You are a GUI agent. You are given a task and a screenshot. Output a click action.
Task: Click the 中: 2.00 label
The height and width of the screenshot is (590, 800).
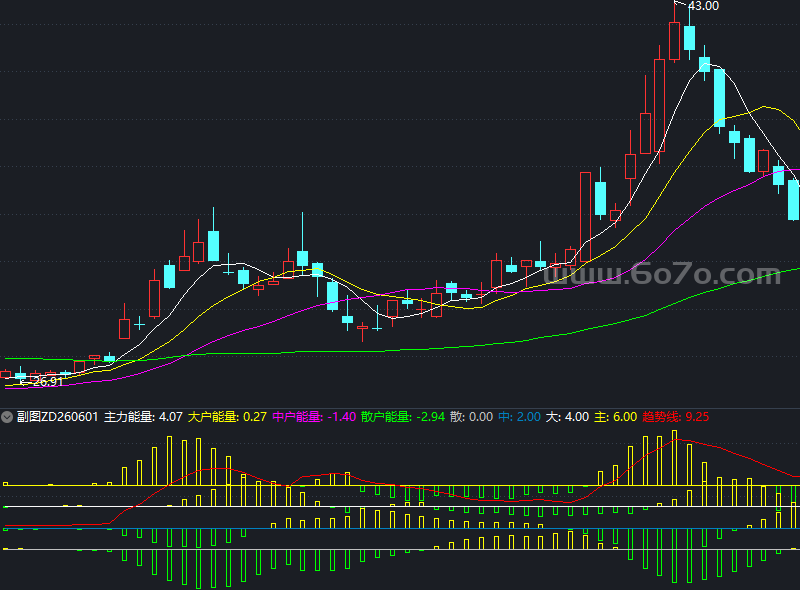click(519, 417)
